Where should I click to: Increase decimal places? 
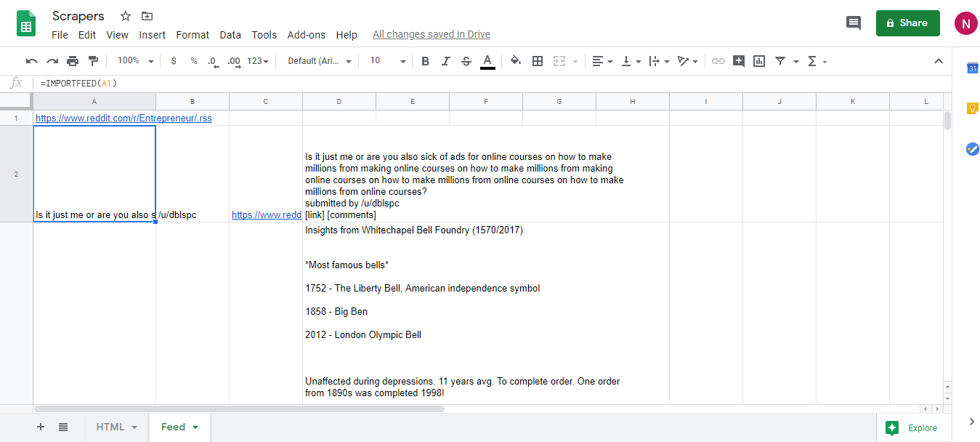(234, 61)
